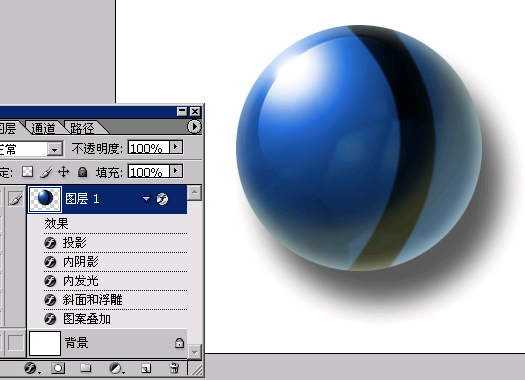Switch to the 通道 channels tab
This screenshot has height=380, width=525.
[x=44, y=128]
